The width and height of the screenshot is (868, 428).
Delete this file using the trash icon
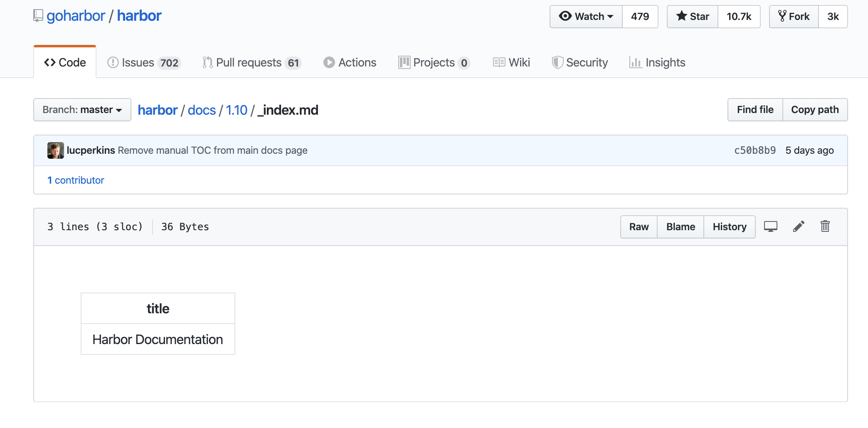coord(825,226)
